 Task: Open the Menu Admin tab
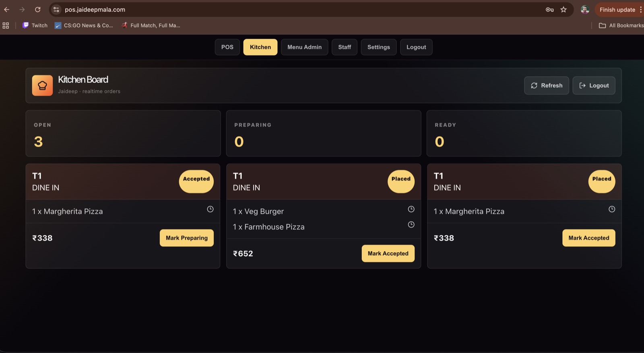click(304, 47)
